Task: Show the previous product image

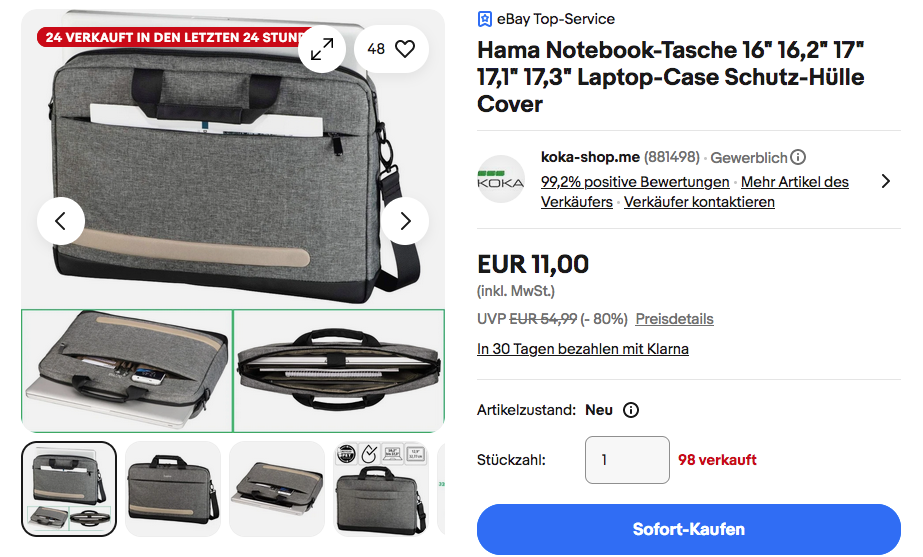Action: (61, 221)
